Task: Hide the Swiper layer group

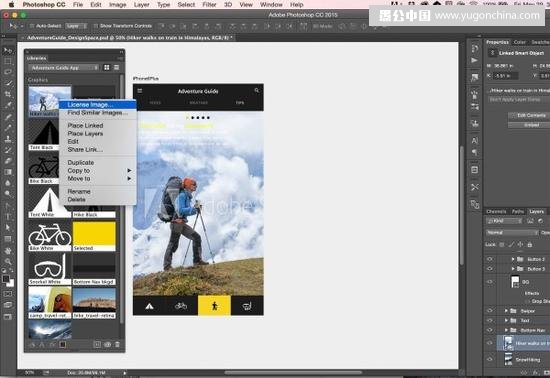Action: pos(490,311)
